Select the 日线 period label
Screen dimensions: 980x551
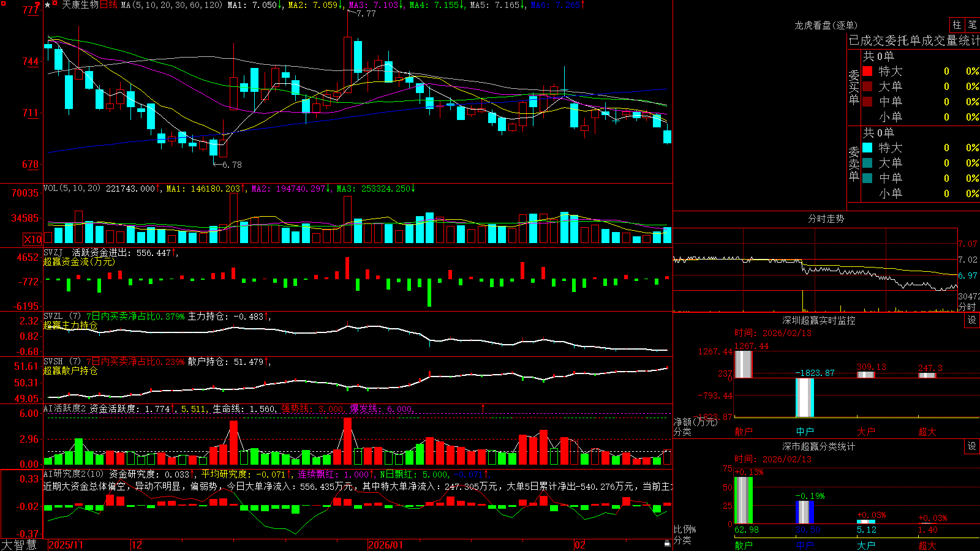click(108, 5)
